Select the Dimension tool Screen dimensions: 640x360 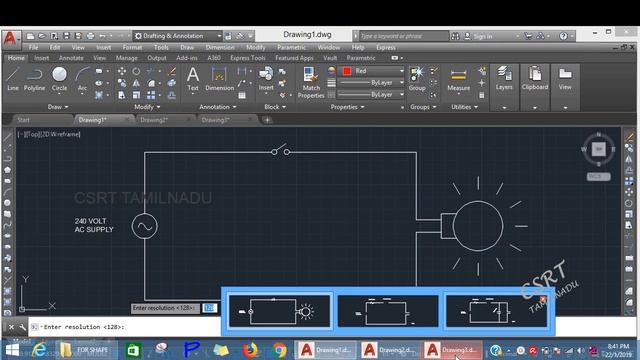pyautogui.click(x=220, y=79)
